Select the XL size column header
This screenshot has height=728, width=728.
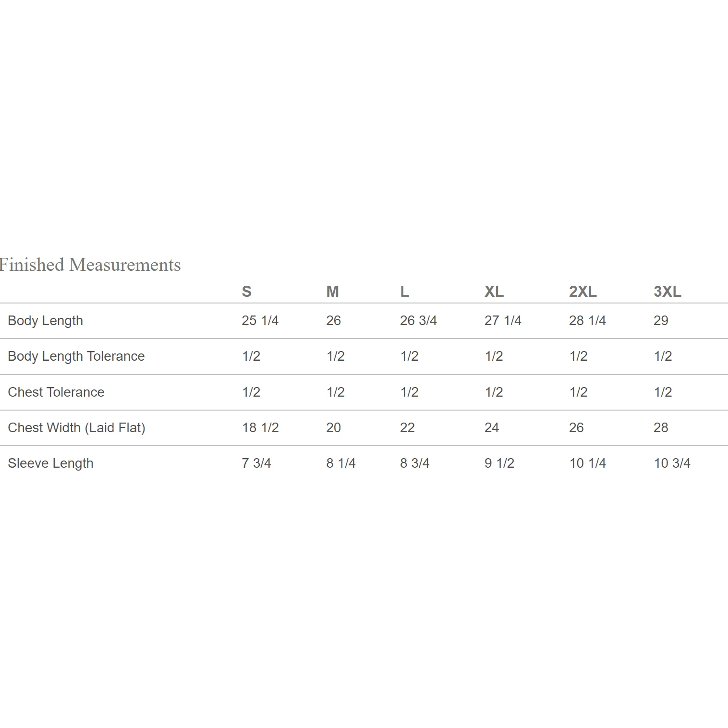tap(494, 291)
